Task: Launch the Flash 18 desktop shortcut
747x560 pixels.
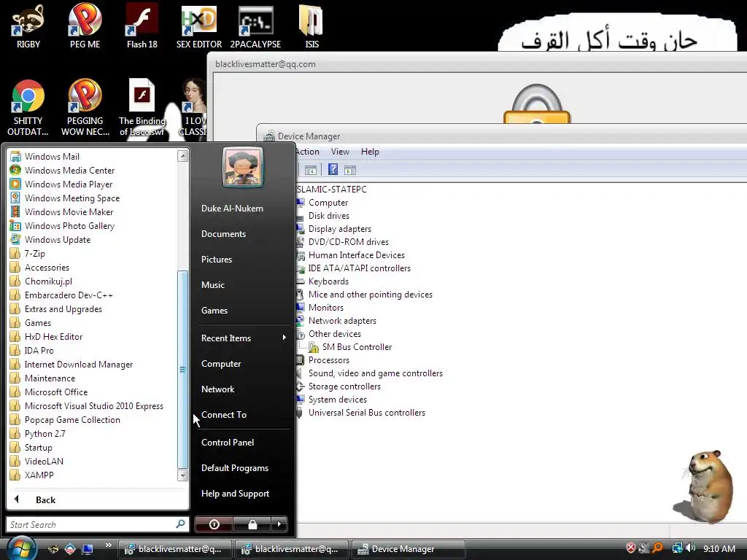Action: 142,26
